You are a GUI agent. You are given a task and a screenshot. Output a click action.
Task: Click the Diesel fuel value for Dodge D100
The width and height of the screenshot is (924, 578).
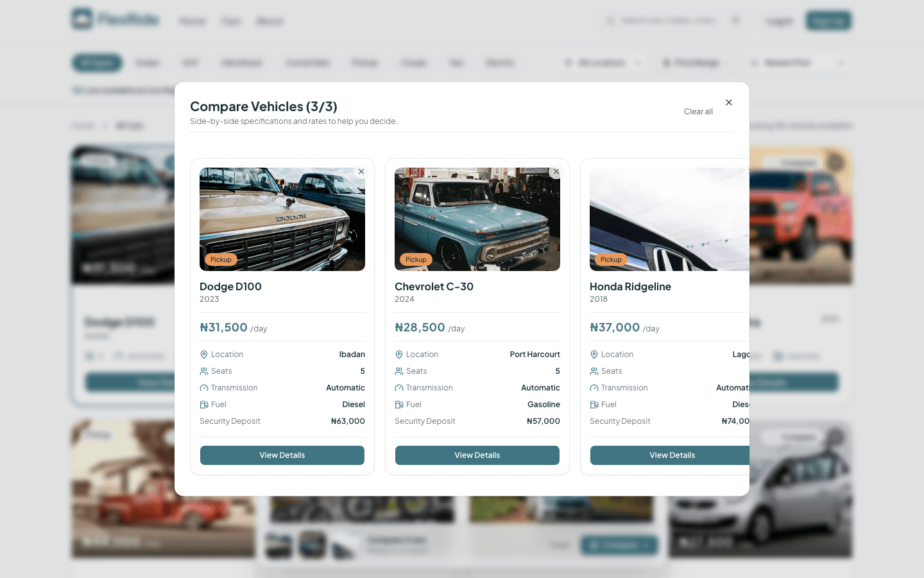(354, 405)
